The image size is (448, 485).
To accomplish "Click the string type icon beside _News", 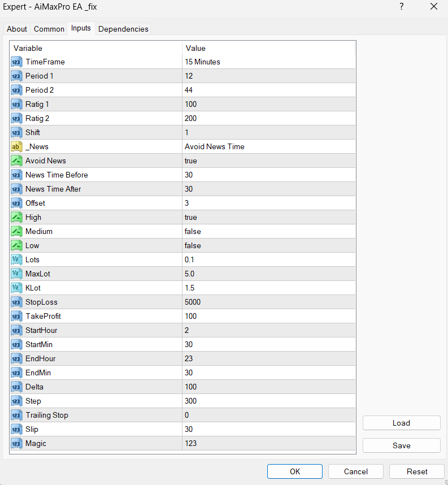I will [x=16, y=146].
